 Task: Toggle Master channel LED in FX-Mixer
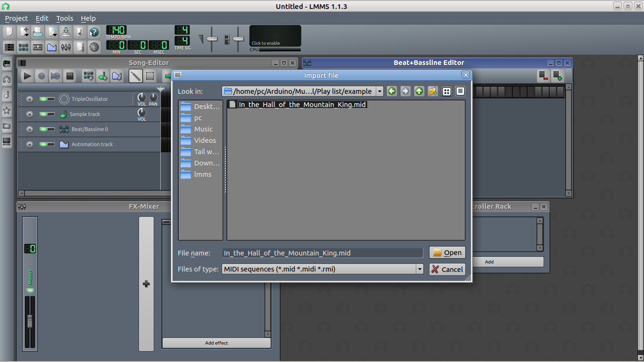click(x=30, y=290)
